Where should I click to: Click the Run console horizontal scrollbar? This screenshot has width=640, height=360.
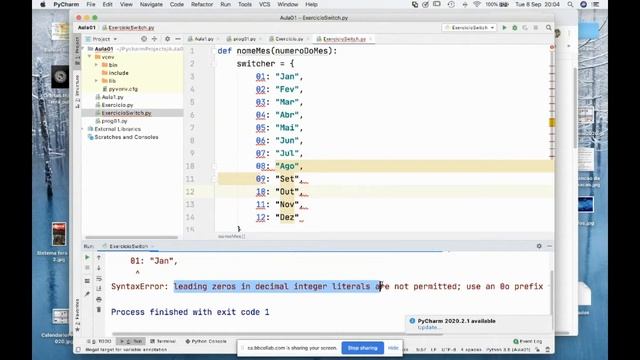(278, 334)
